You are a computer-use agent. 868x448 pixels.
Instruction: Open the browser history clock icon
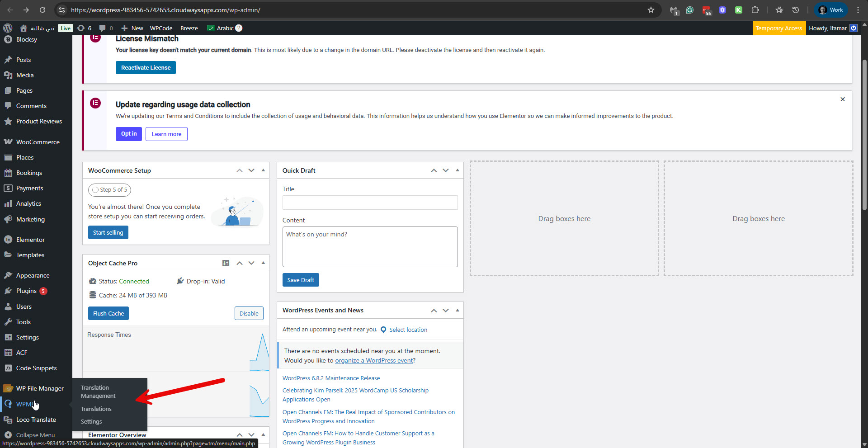coord(796,10)
